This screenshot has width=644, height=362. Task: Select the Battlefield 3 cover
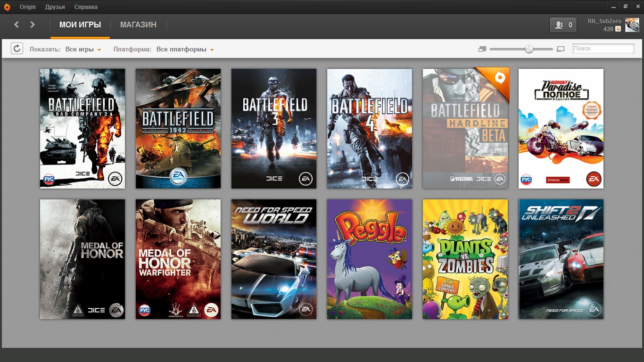coord(274,129)
